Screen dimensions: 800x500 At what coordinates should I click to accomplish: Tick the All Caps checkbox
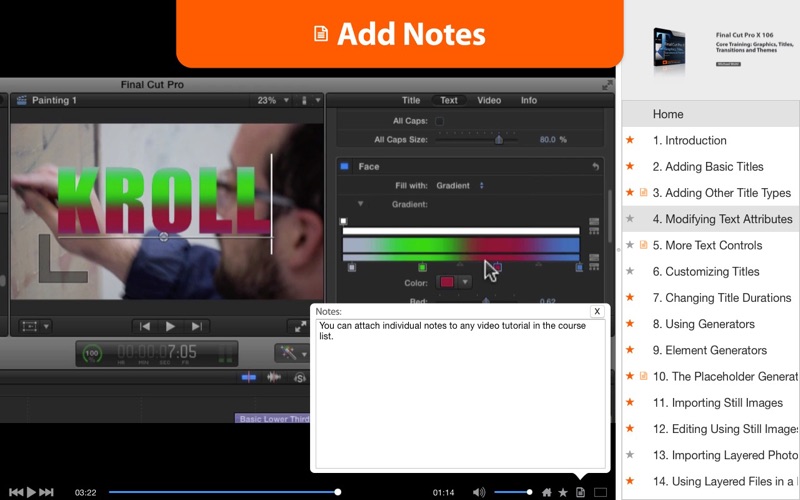tap(439, 121)
